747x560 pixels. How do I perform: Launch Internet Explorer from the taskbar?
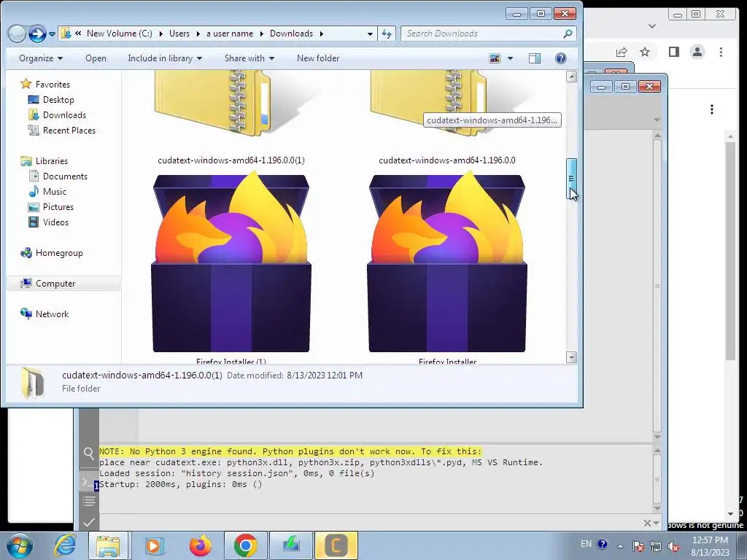point(64,545)
